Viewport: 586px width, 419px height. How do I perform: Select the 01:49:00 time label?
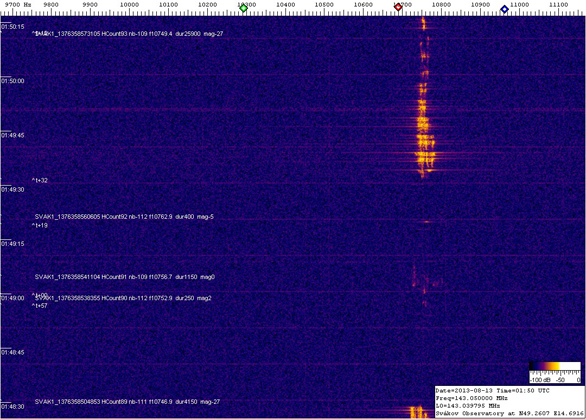tap(13, 298)
